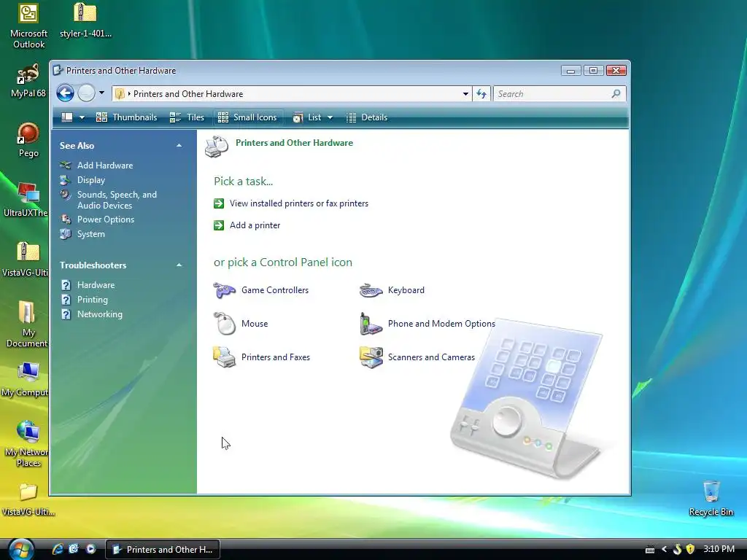Open the Mouse control panel icon

click(x=224, y=323)
